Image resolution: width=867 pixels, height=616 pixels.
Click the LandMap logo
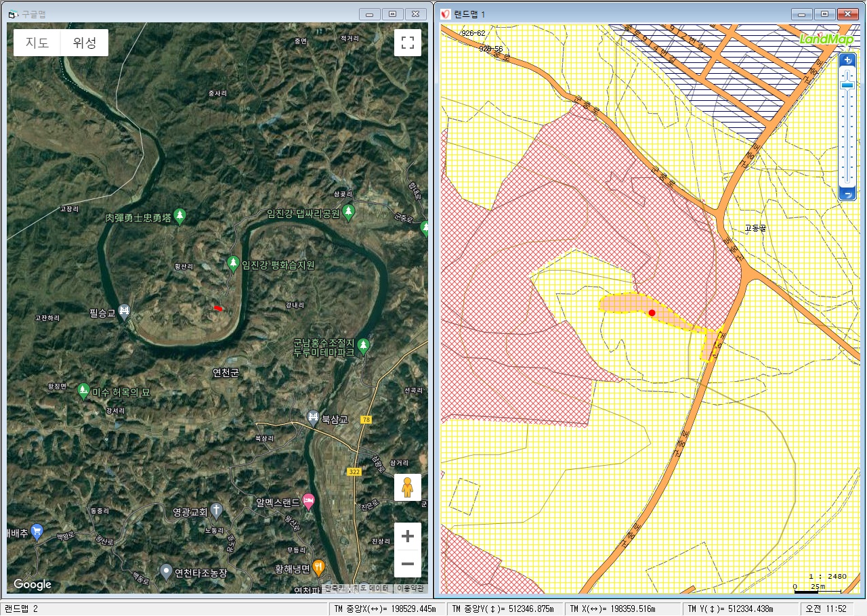pyautogui.click(x=824, y=38)
